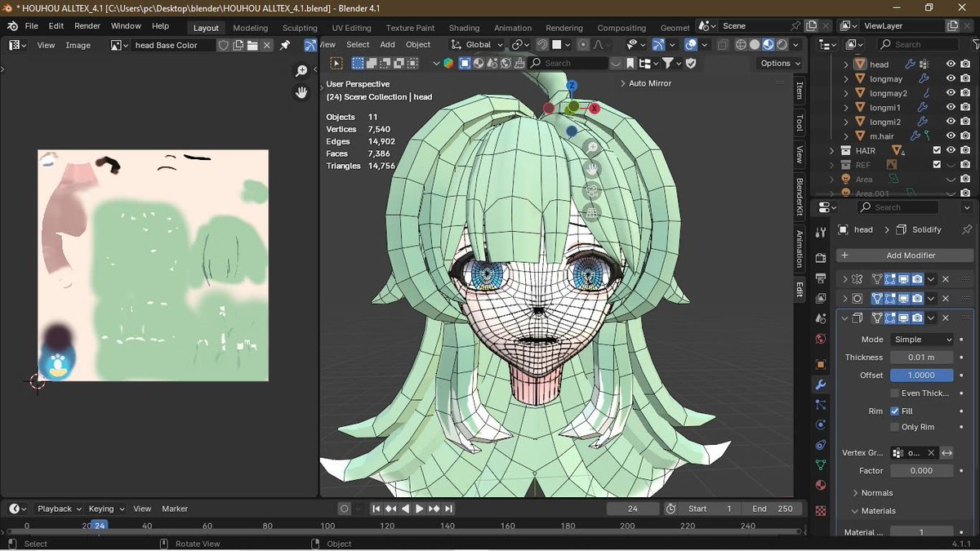The height and width of the screenshot is (551, 980).
Task: Toggle m.hair object eye visibility
Action: point(951,136)
